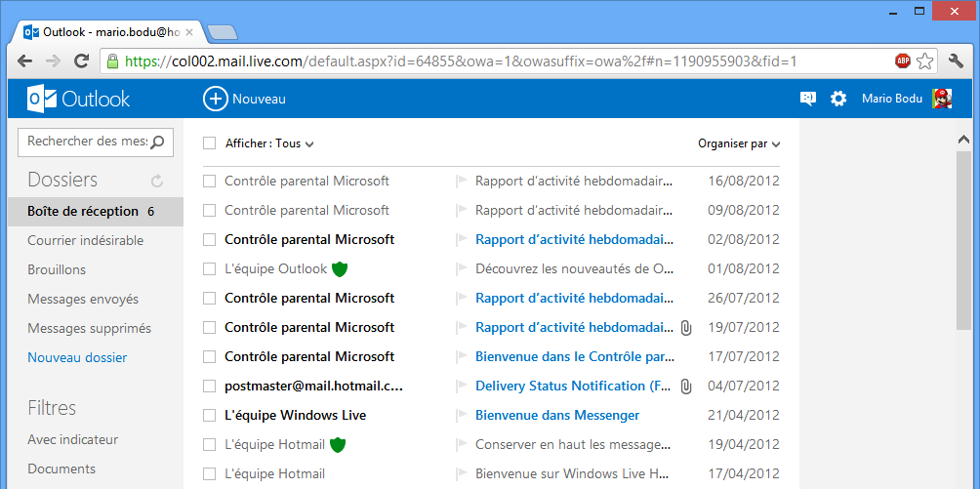980x489 pixels.
Task: Click the green shield next to L'équipe Outlook
Action: click(x=340, y=268)
